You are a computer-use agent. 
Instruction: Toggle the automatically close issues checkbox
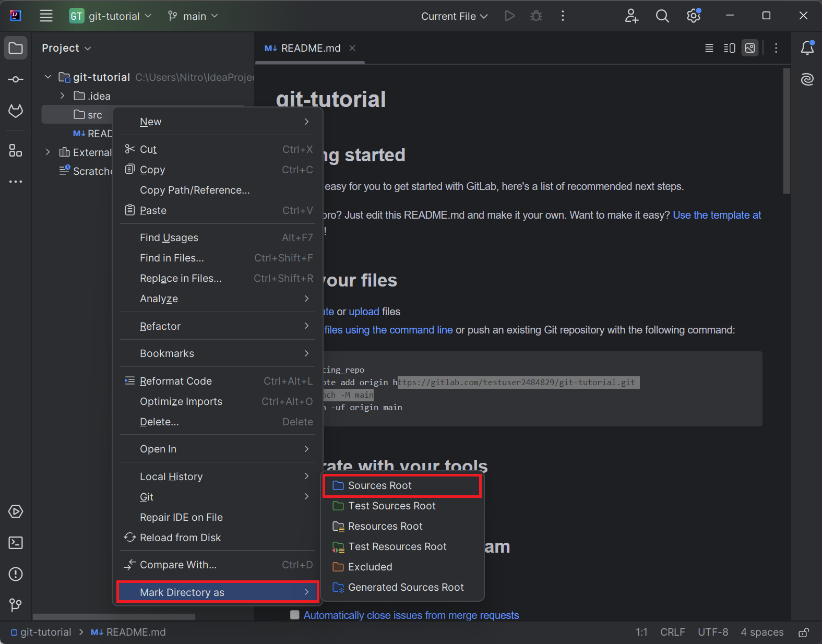[295, 615]
